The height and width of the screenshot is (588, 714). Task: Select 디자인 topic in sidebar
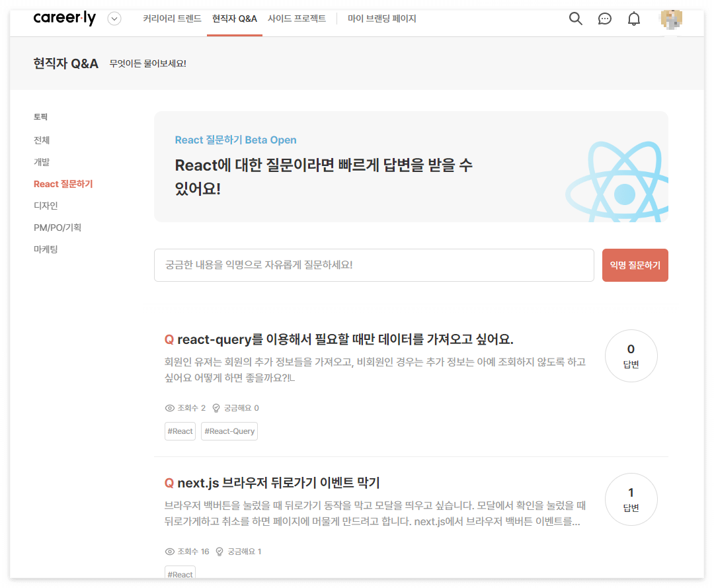coord(46,206)
